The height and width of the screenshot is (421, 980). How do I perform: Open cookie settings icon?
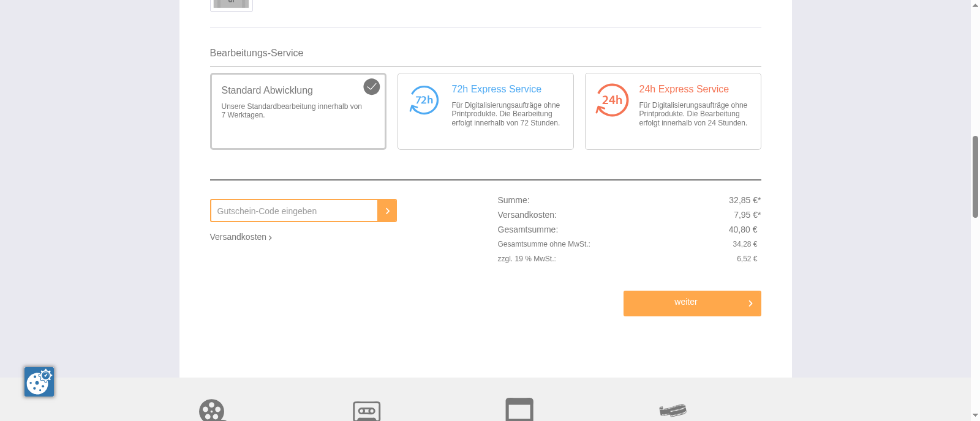39,382
